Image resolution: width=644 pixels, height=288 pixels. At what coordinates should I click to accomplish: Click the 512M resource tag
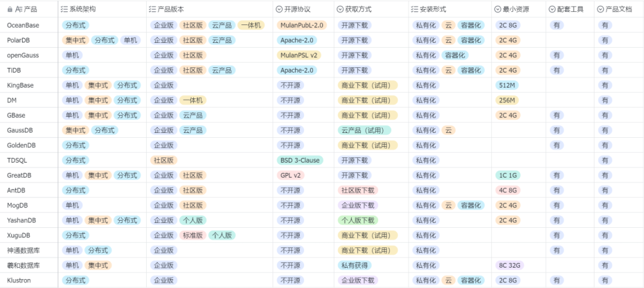point(507,85)
